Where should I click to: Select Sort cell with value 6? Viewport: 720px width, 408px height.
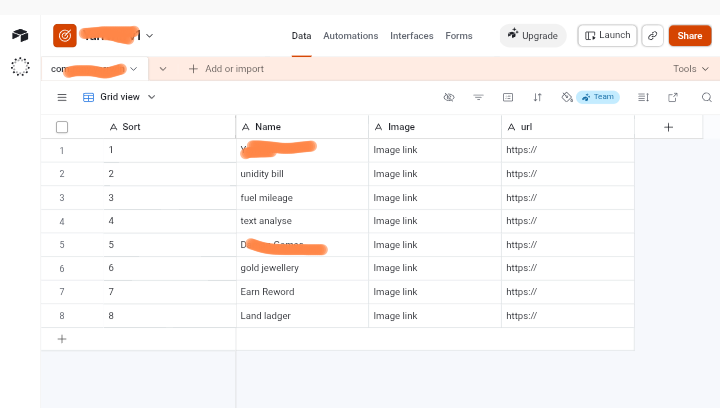click(x=170, y=268)
